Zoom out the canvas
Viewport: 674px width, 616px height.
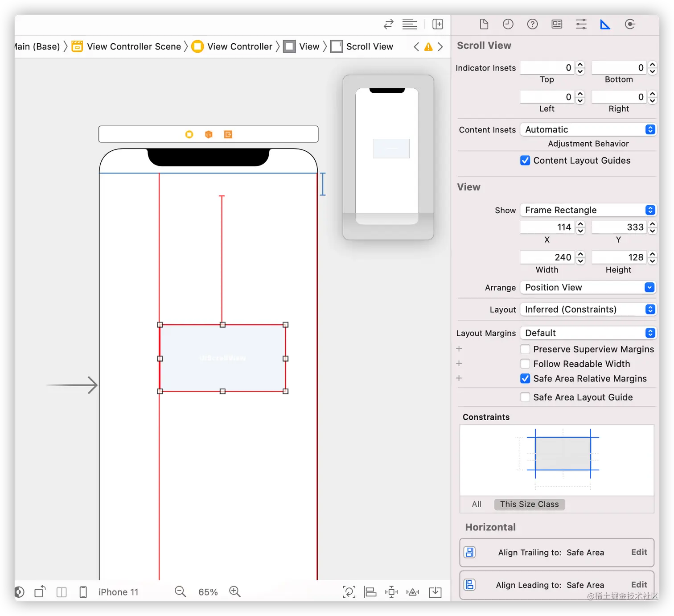point(181,592)
